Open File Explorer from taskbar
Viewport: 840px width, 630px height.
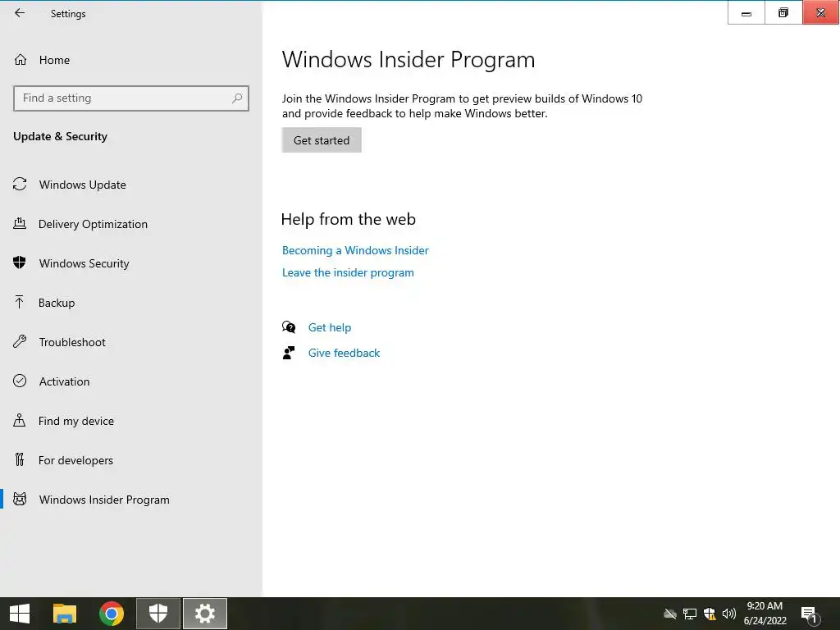65,614
